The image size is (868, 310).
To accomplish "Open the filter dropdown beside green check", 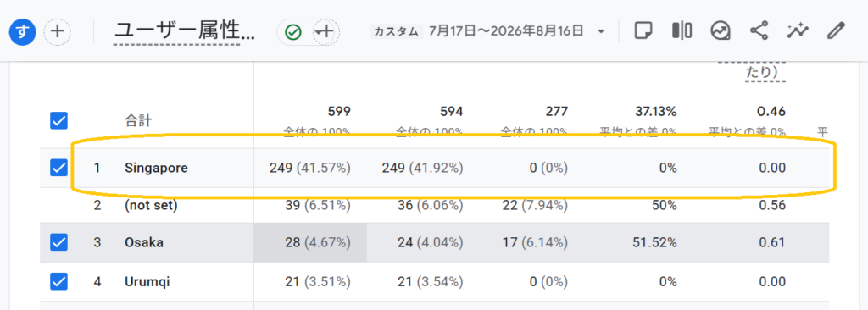I will 326,31.
